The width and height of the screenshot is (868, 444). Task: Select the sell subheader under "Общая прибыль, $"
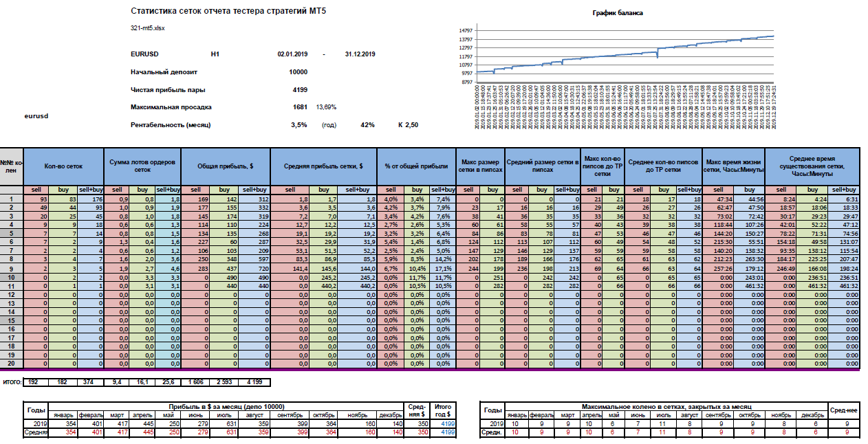click(x=197, y=189)
